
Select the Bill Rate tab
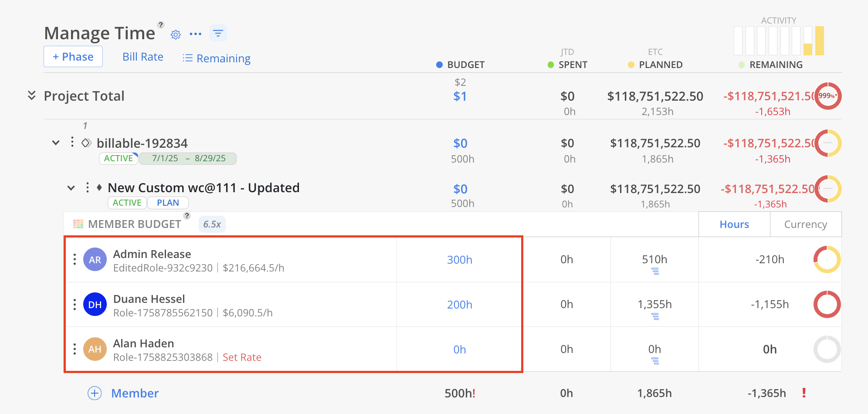point(143,57)
